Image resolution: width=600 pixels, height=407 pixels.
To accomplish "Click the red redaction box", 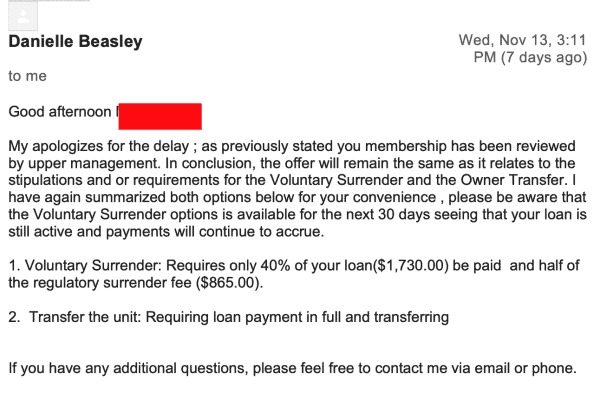I will tap(160, 116).
